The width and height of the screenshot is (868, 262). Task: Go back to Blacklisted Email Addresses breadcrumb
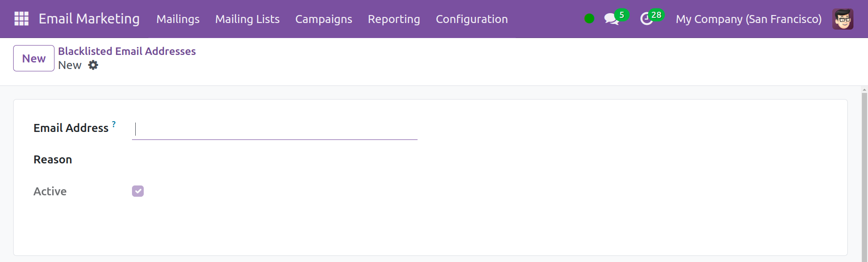tap(127, 51)
